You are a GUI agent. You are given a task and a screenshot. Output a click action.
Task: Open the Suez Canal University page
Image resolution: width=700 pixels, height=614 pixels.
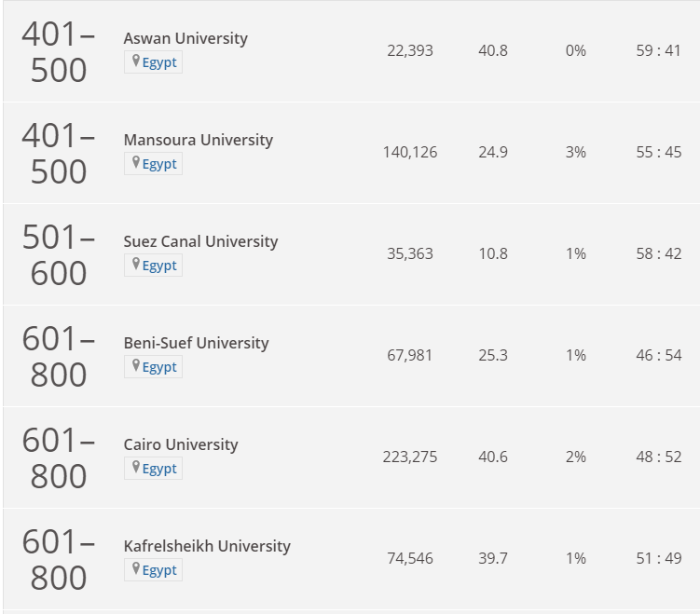[201, 241]
